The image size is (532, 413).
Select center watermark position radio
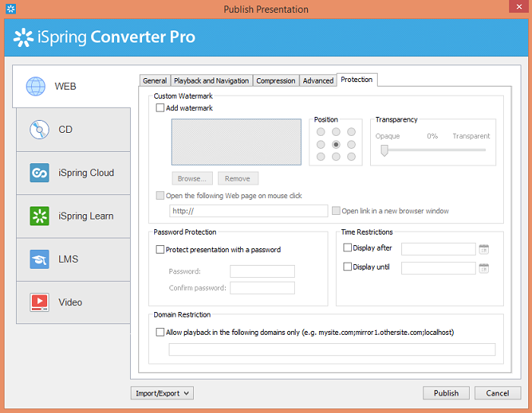[x=336, y=145]
